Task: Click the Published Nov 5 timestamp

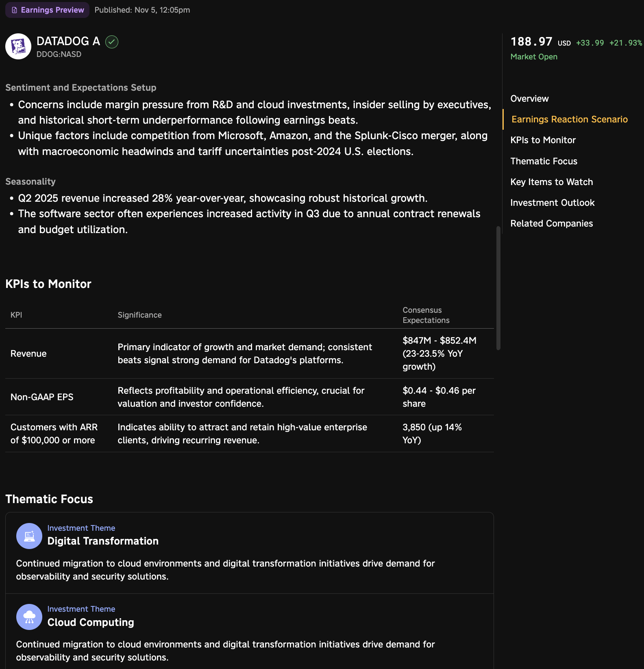Action: pos(142,10)
